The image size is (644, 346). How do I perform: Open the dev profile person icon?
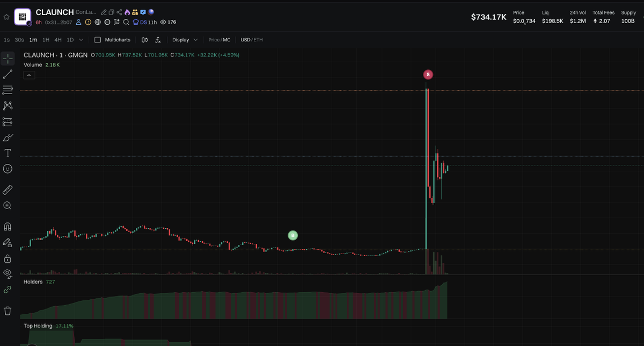(78, 22)
